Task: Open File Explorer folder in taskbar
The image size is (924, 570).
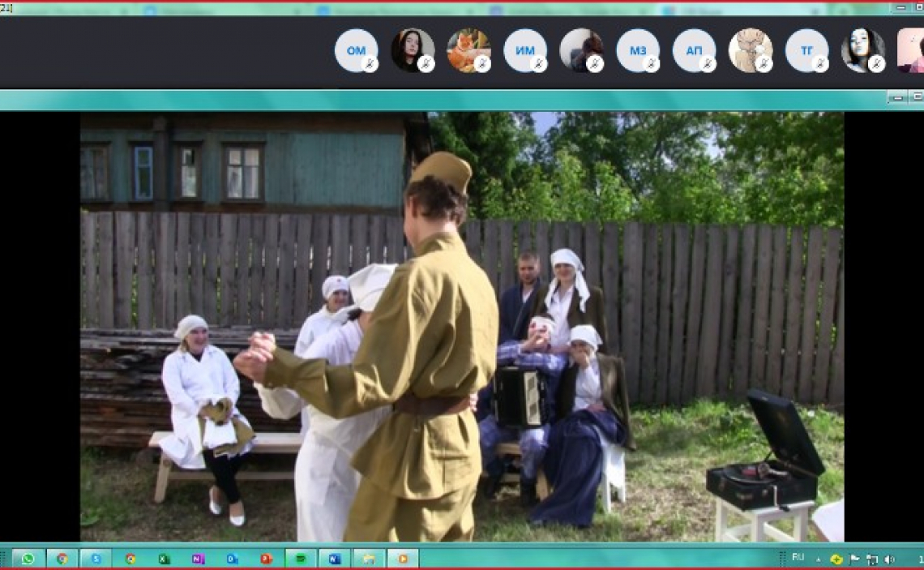Action: (x=368, y=559)
